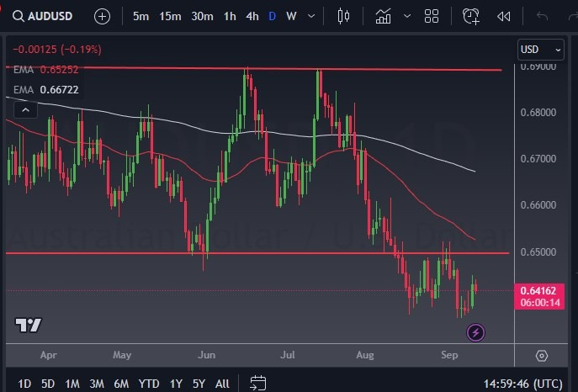Screen dimensions: 578x392
Task: Click the undo arrow
Action: point(542,16)
